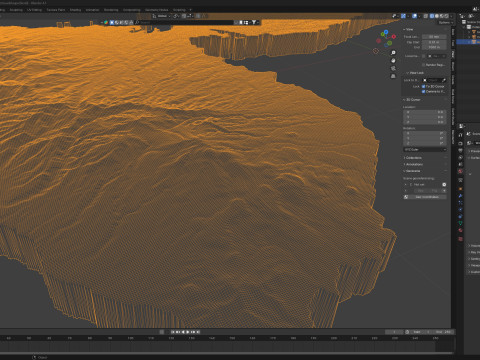480x360 pixels.
Task: Expand the Collections panel
Action: point(413,158)
